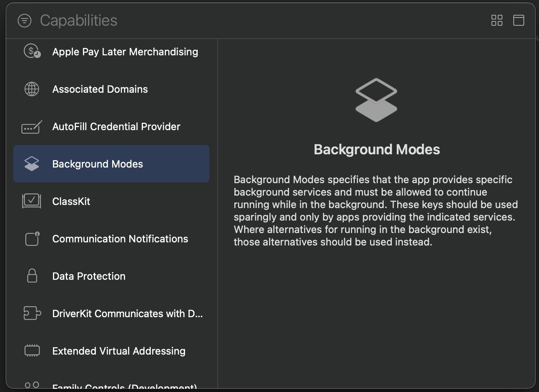Select the Background Modes row label
Screen dimensions: 539x392
(x=97, y=164)
